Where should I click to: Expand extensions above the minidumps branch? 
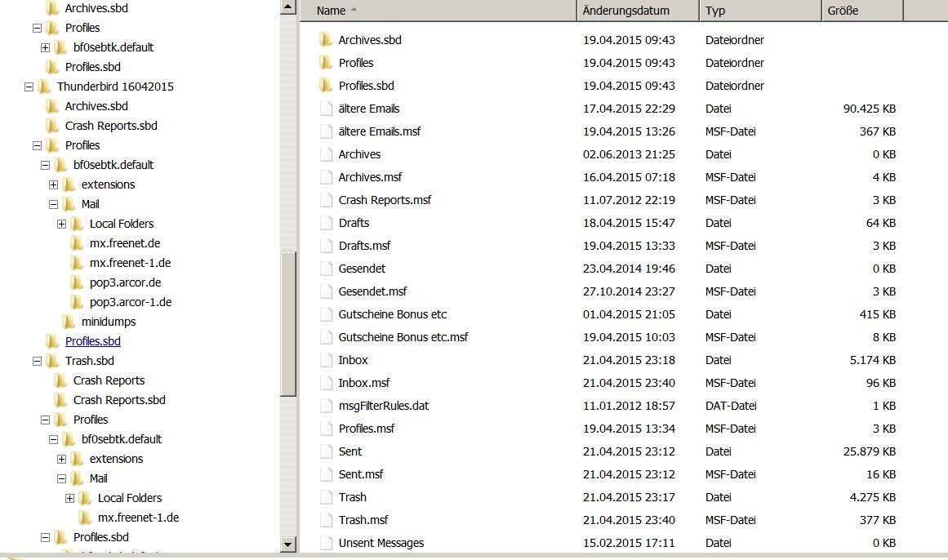[53, 184]
